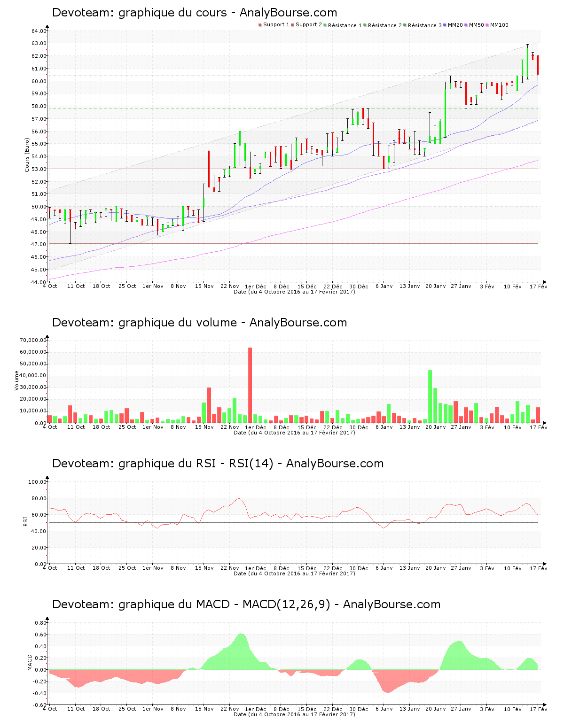Click the 100.00 value on RSI axis
This screenshot has width=564, height=728.
(38, 482)
